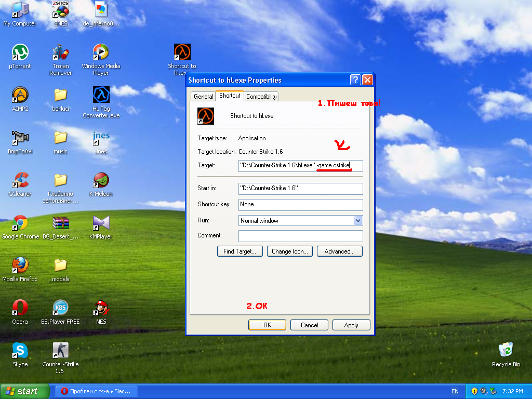Select the HL Tag Converter.exe icon
This screenshot has width=532, height=399.
101,102
